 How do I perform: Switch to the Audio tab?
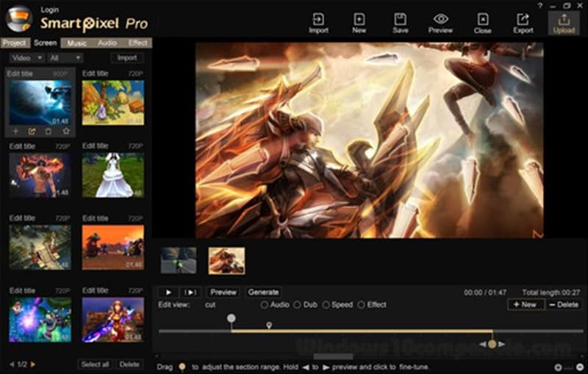[107, 43]
